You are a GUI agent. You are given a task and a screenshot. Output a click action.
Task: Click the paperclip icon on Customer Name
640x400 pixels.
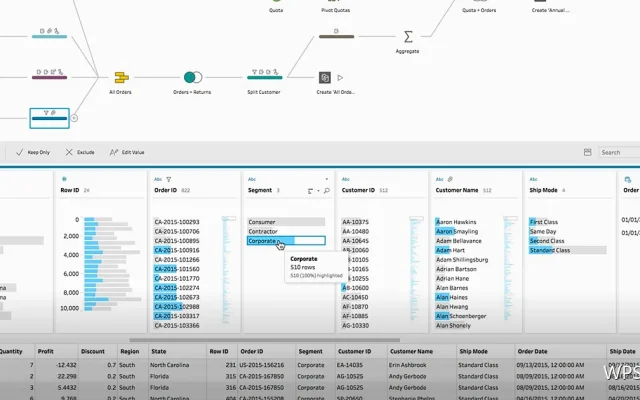(x=450, y=179)
